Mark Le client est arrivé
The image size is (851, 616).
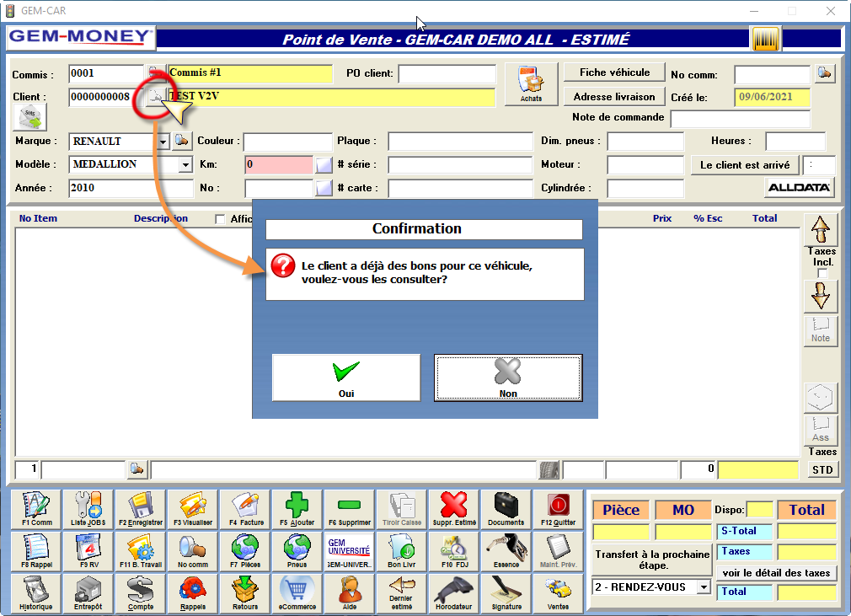point(745,165)
